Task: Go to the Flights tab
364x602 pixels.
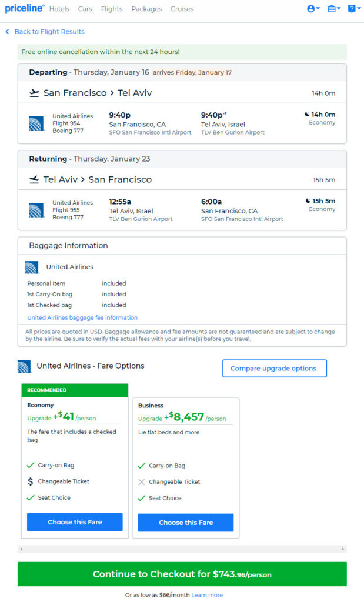Action: (x=112, y=9)
